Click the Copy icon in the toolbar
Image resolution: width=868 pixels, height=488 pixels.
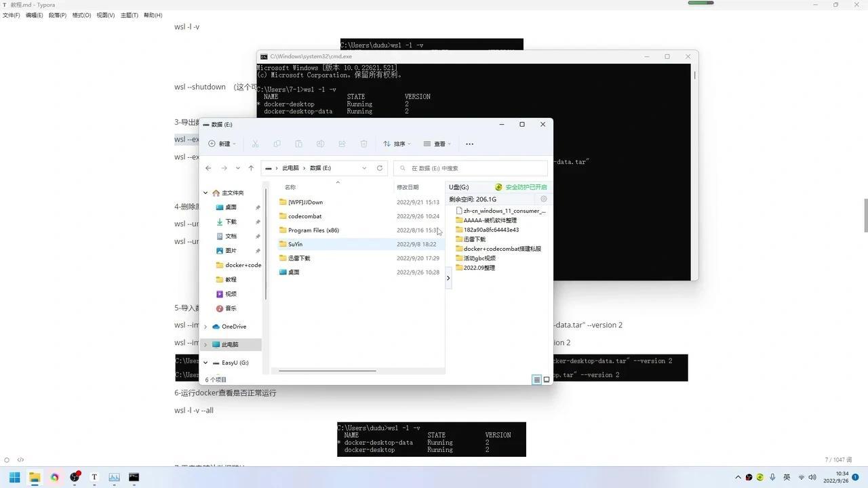(x=277, y=144)
